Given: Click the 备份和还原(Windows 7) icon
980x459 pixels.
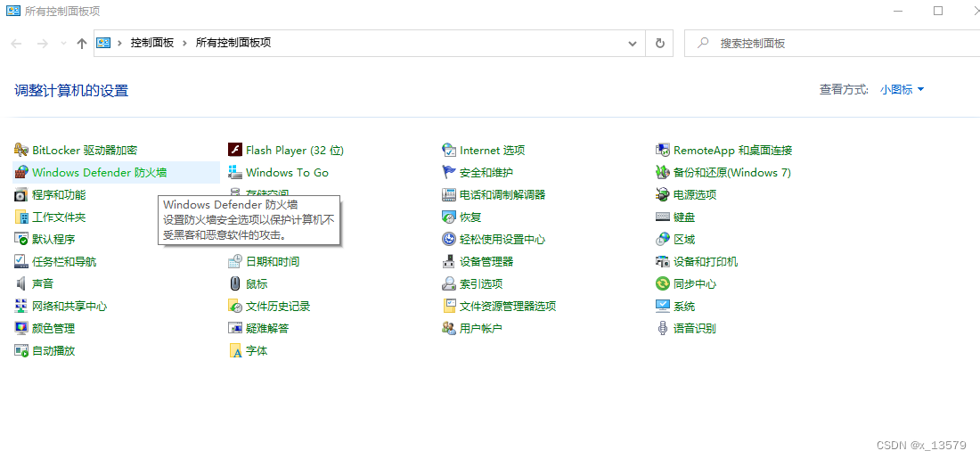Looking at the screenshot, I should tap(663, 173).
